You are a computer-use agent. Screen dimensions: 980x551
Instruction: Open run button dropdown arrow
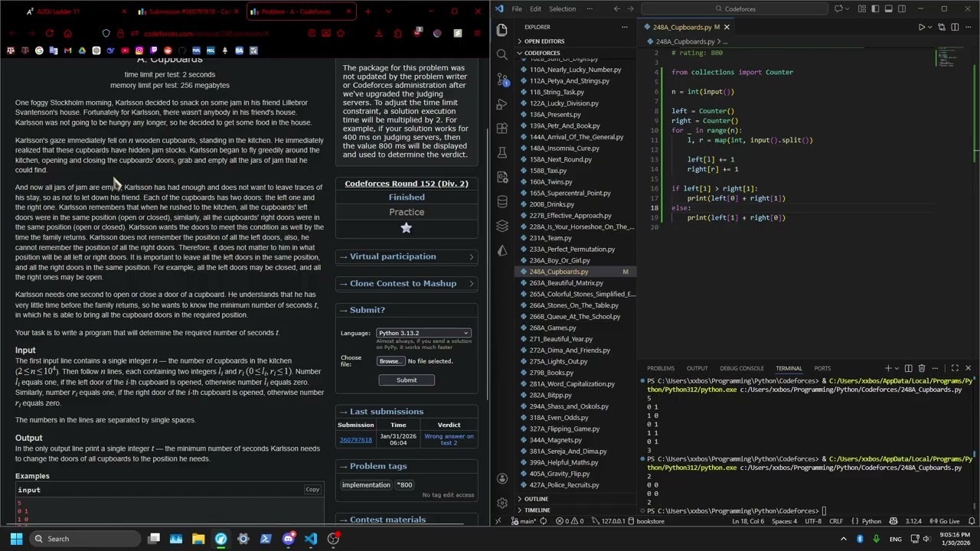coord(931,27)
